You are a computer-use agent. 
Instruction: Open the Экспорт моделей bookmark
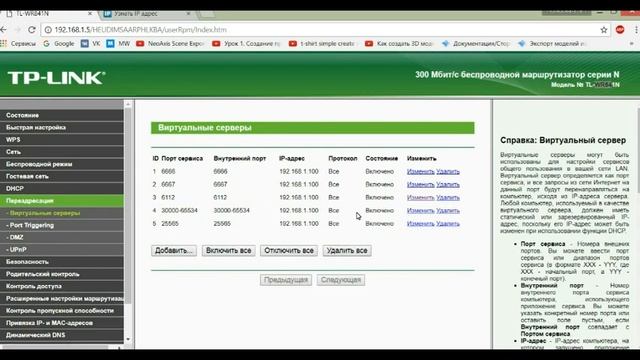[552, 43]
